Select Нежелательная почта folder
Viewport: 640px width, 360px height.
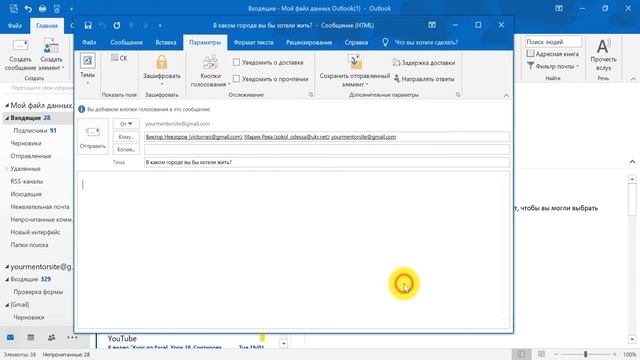(40, 207)
